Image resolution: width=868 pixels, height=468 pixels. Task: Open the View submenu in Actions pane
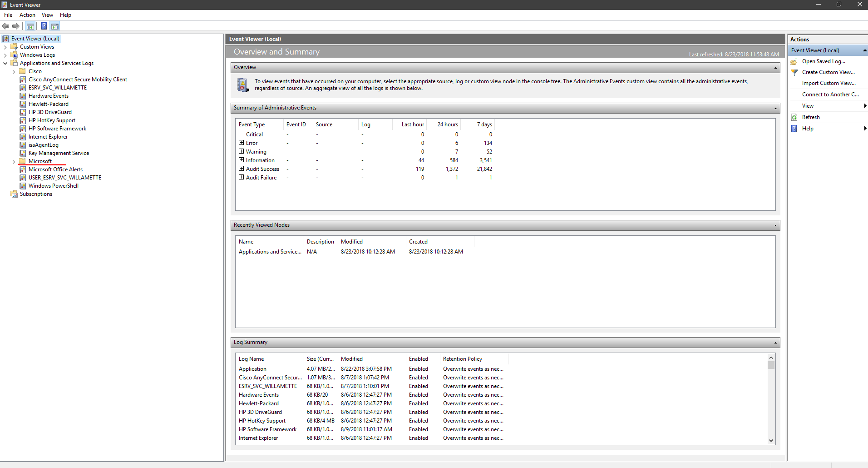click(x=829, y=106)
